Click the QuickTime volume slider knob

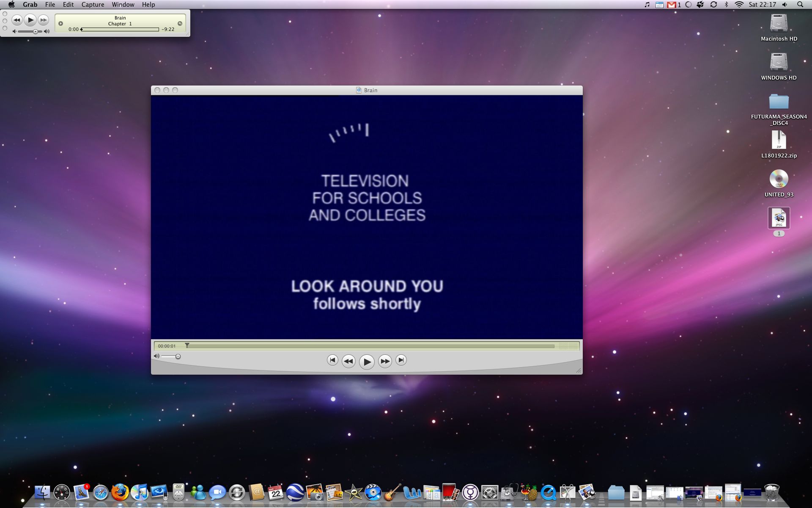click(x=178, y=356)
